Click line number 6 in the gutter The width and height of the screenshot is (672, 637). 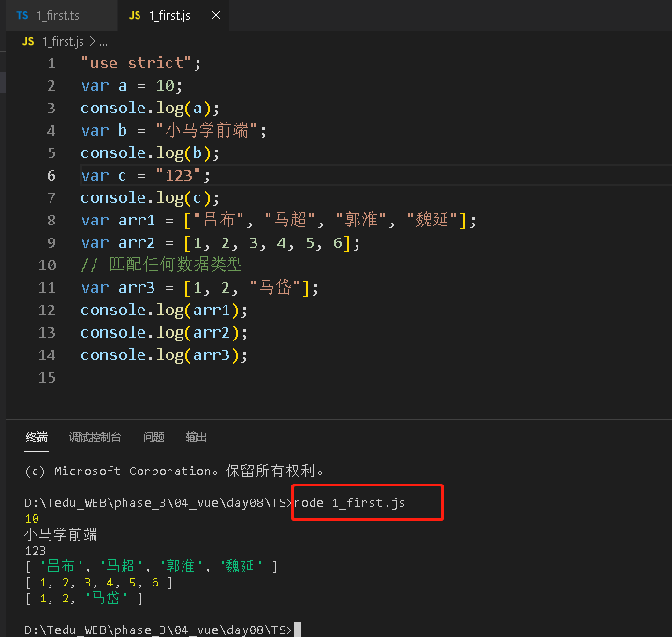click(51, 176)
